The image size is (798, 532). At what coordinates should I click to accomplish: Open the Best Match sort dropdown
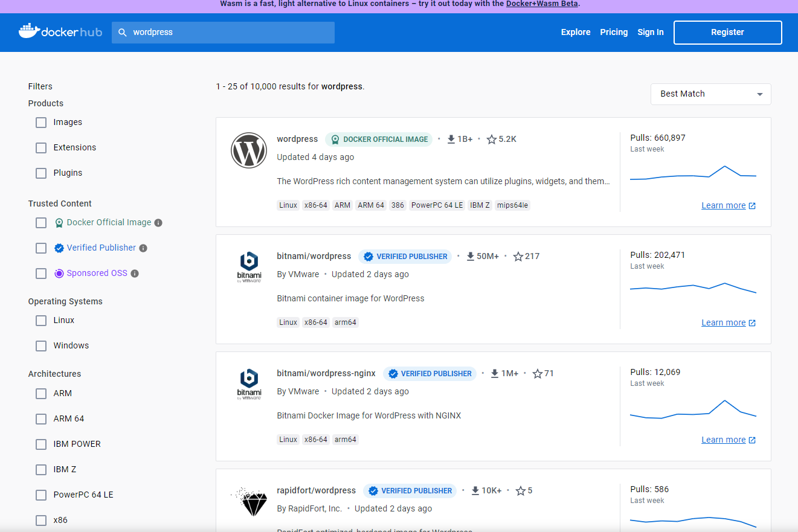710,94
